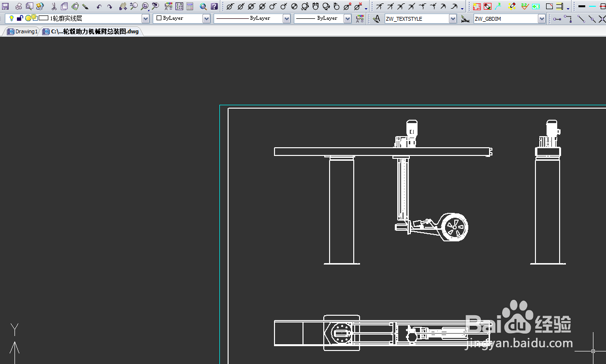Open the Design Center icon
606x364 pixels.
coord(179,6)
